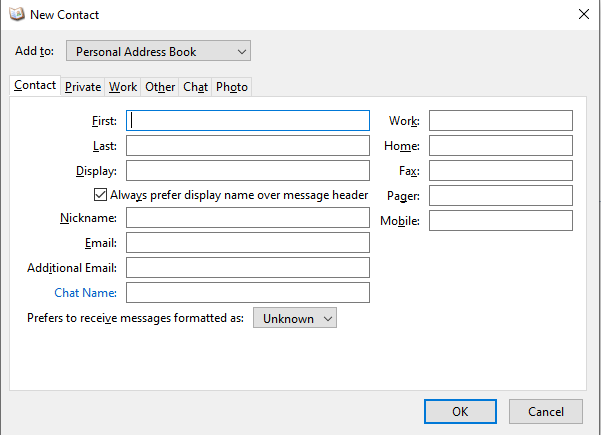
Task: Confirm with the OK button
Action: [460, 412]
